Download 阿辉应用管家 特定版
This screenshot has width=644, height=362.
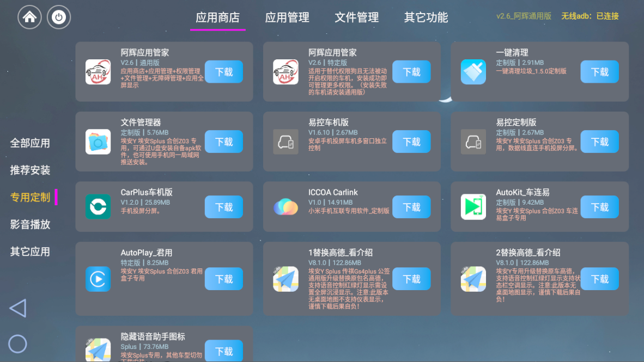tap(411, 72)
